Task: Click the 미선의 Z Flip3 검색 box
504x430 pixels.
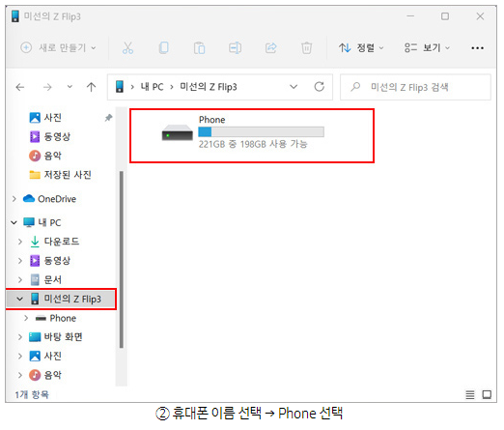Action: click(415, 87)
